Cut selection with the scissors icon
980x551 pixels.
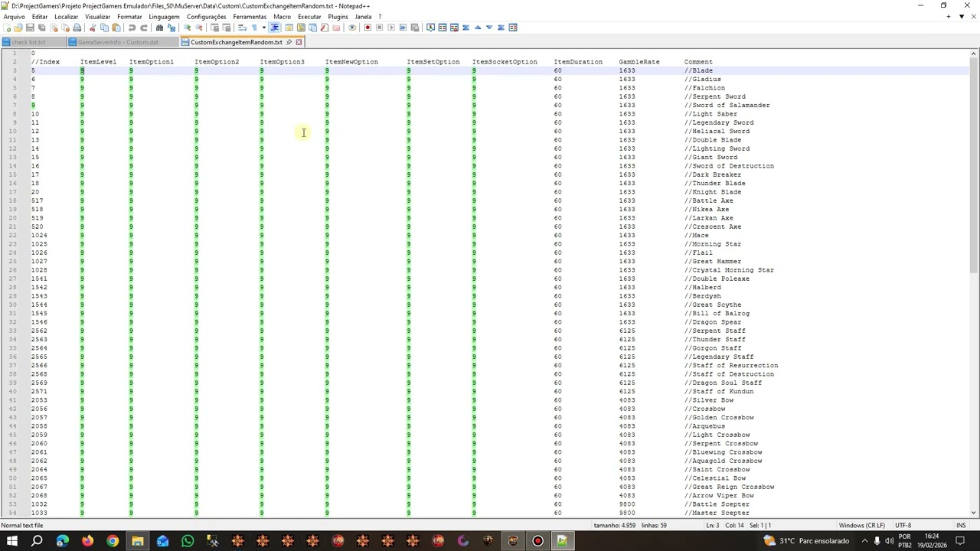click(93, 28)
